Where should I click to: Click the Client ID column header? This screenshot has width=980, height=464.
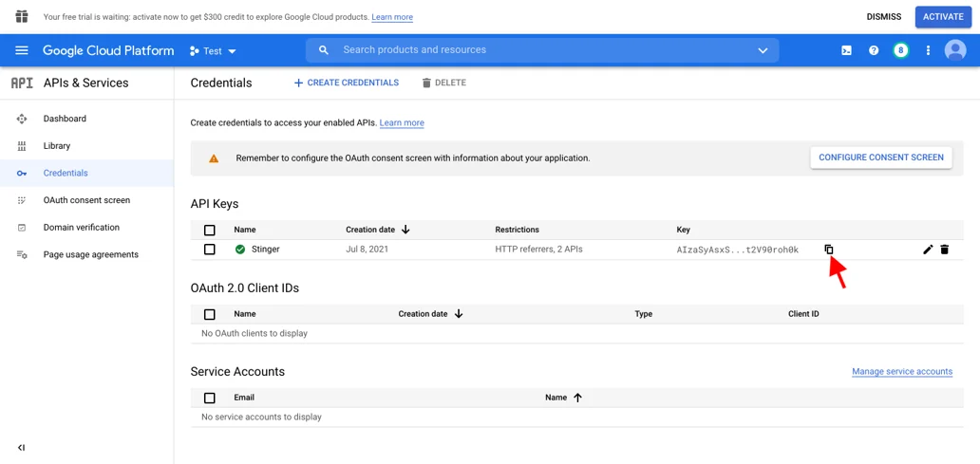803,314
